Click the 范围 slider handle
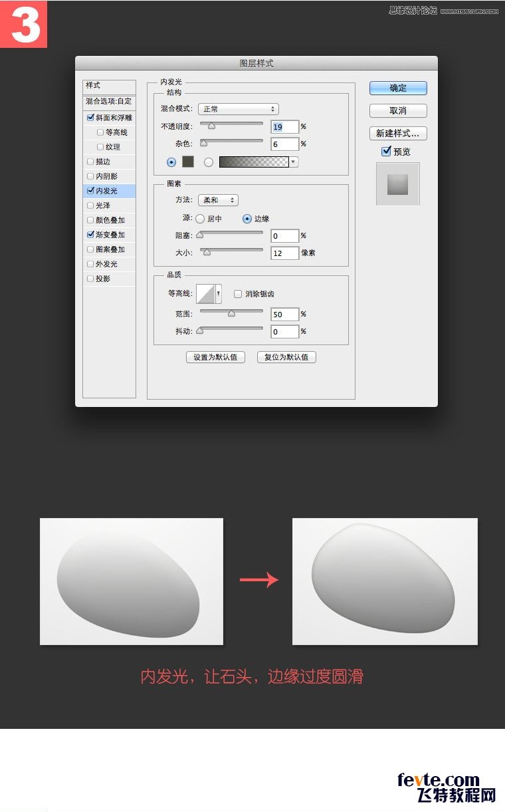 coord(231,313)
